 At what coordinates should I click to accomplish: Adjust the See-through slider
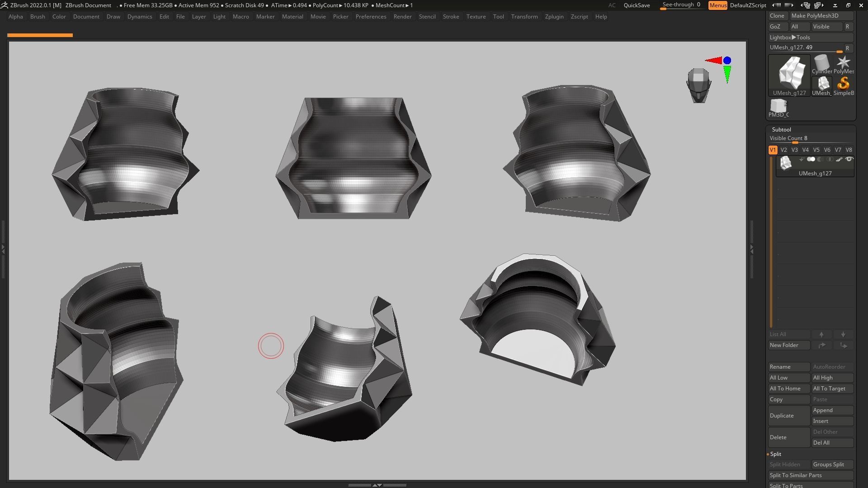(681, 5)
